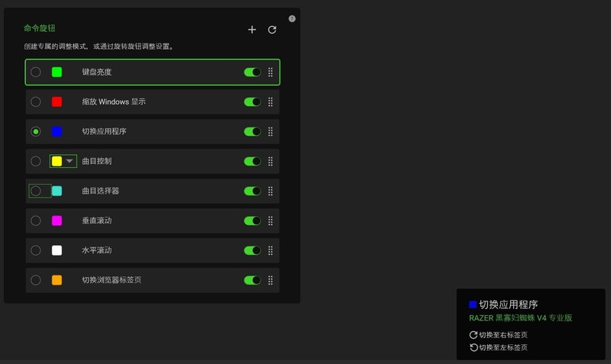Click the RAZER 黑寡妇蜘蛛 V4 专业版 text in popup

pos(521,318)
